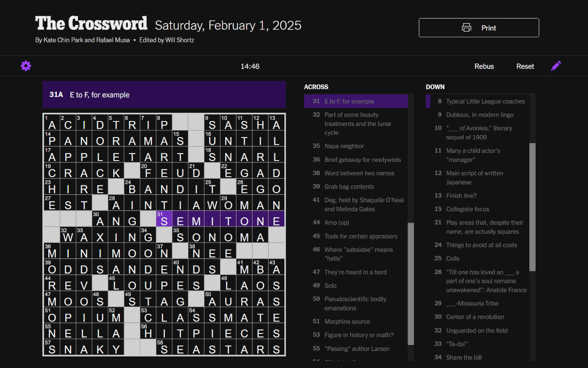Select Pseudoscientific bodily emanations clue
This screenshot has width=588, height=368.
[356, 304]
